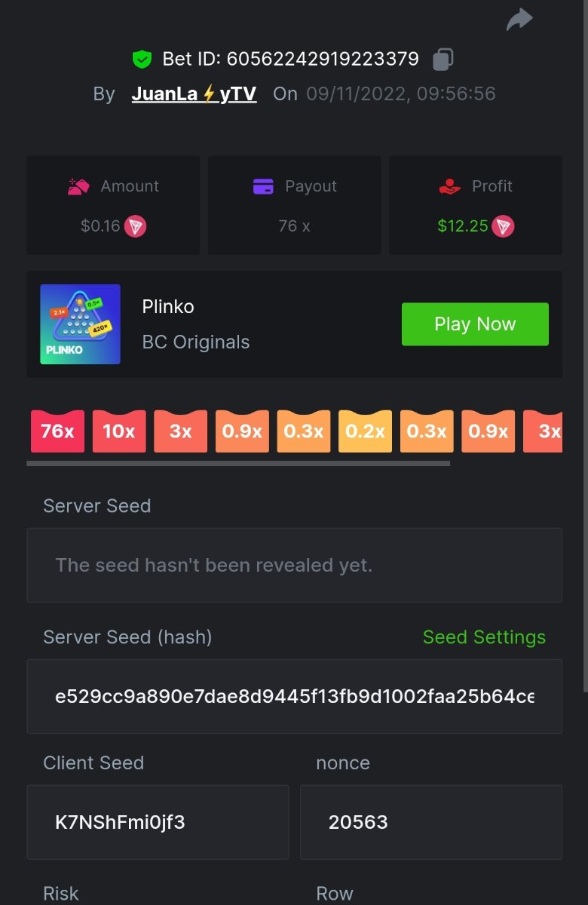Select the yellow 0.2x multiplier chip

366,431
